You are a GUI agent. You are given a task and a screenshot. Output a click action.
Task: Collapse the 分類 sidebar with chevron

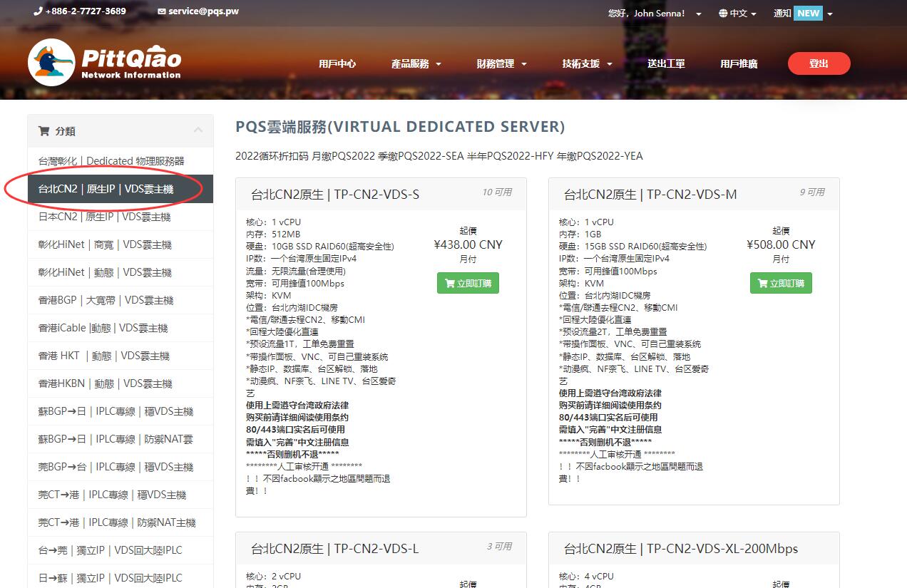click(x=198, y=130)
